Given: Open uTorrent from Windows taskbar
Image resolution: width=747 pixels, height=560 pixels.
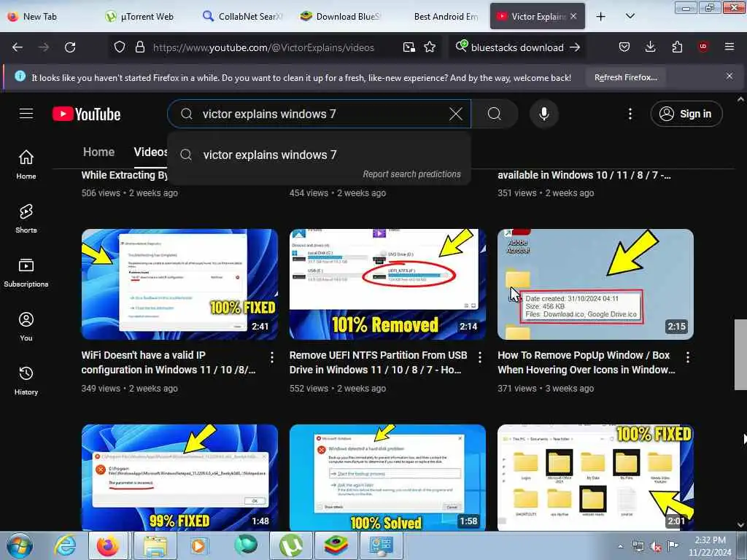Looking at the screenshot, I should (x=291, y=545).
